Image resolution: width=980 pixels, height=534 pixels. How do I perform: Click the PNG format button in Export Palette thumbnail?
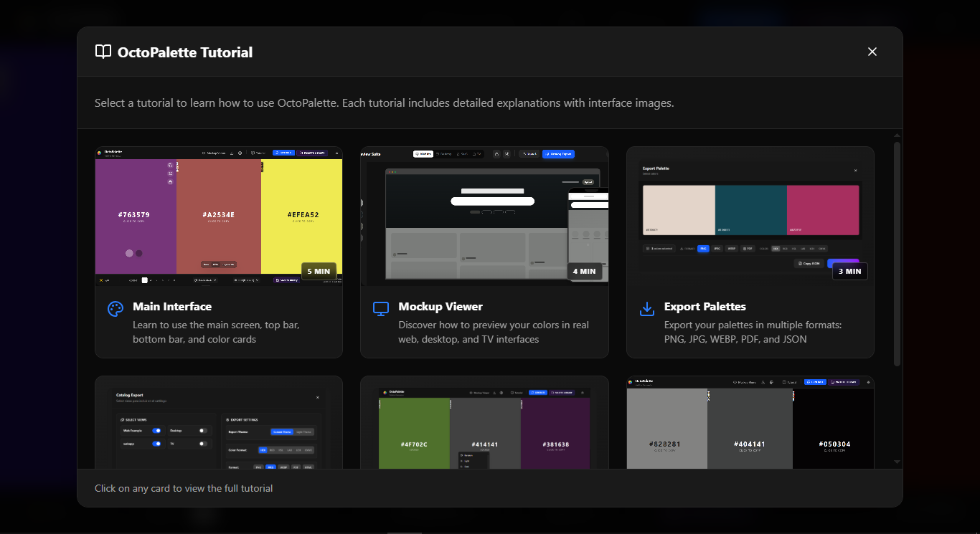coord(704,249)
